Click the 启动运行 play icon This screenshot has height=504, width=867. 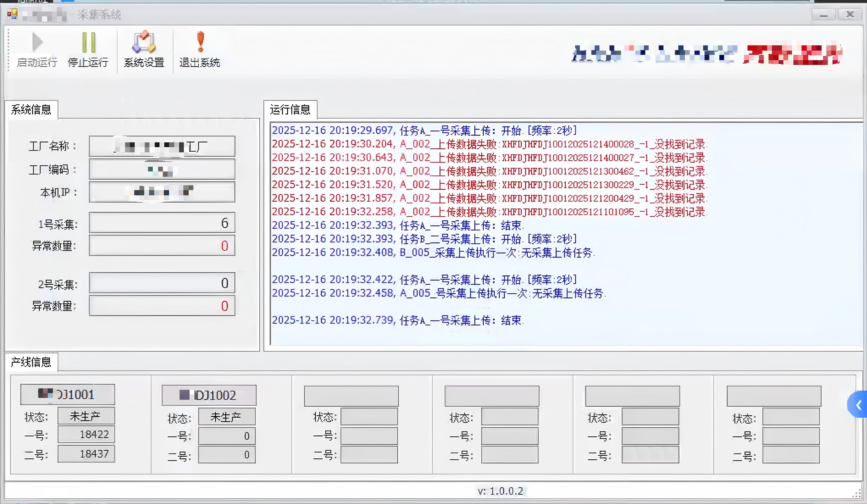pyautogui.click(x=37, y=42)
